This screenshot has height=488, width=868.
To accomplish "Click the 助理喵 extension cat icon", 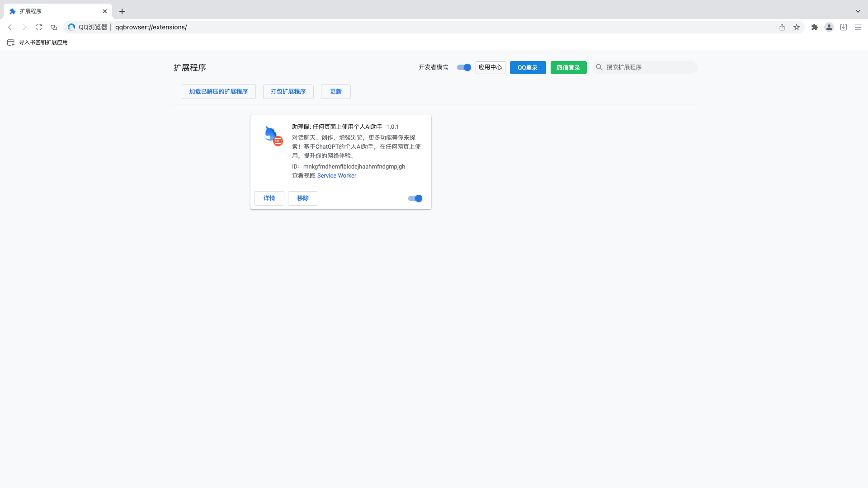I will pyautogui.click(x=273, y=135).
